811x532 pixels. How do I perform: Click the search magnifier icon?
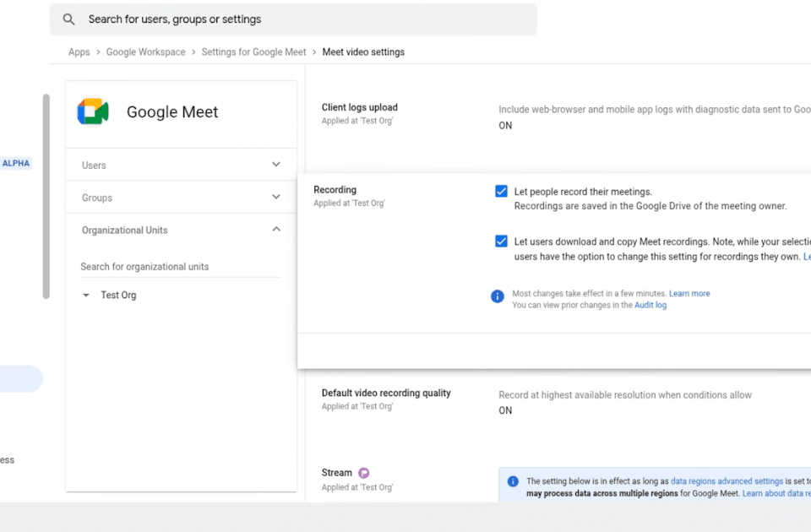pos(68,19)
